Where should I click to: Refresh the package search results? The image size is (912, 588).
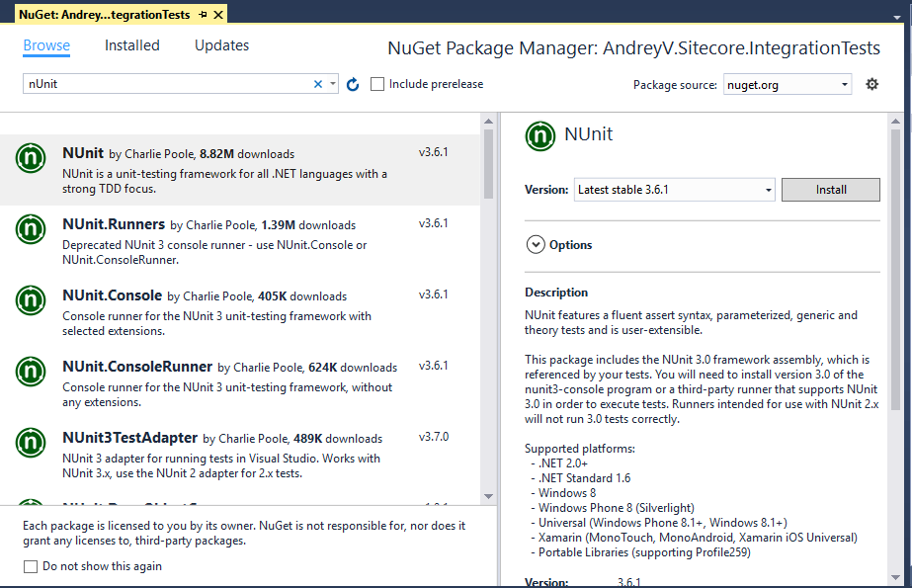click(x=353, y=84)
